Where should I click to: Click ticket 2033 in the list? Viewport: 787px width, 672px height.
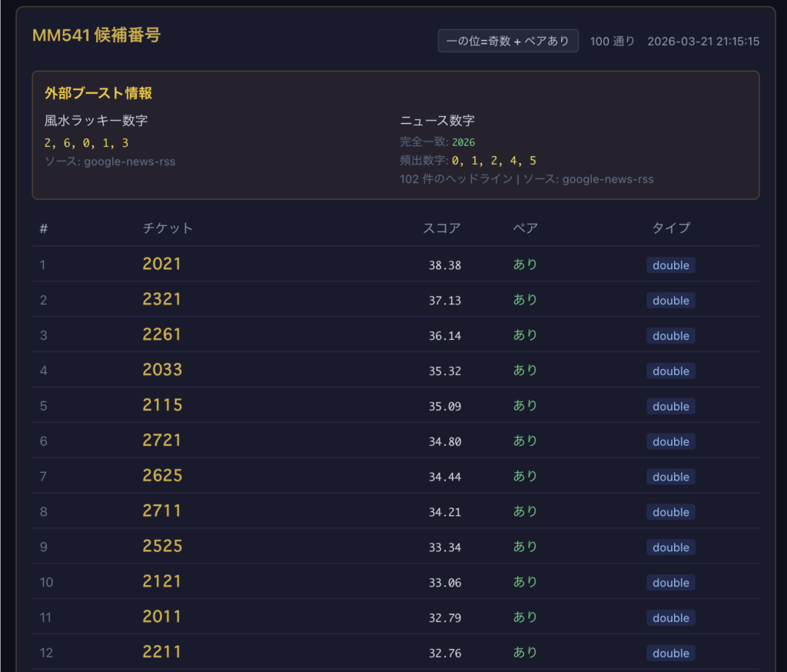click(x=161, y=371)
